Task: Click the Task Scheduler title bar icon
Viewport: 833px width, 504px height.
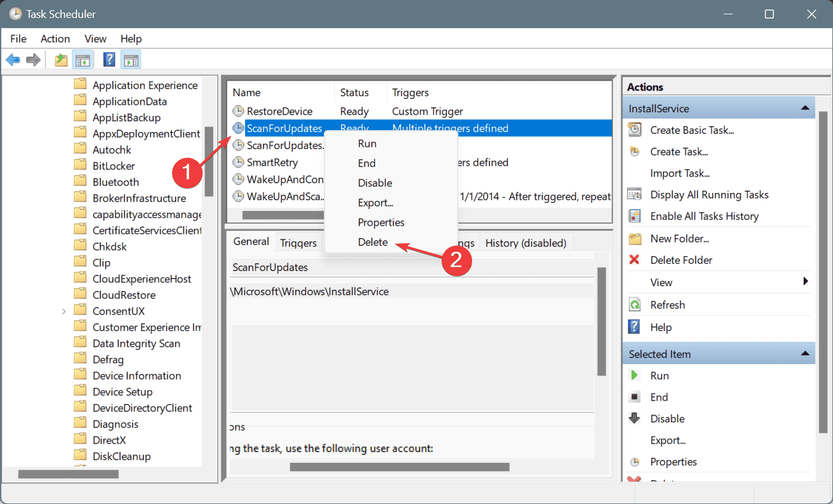Action: [x=15, y=14]
